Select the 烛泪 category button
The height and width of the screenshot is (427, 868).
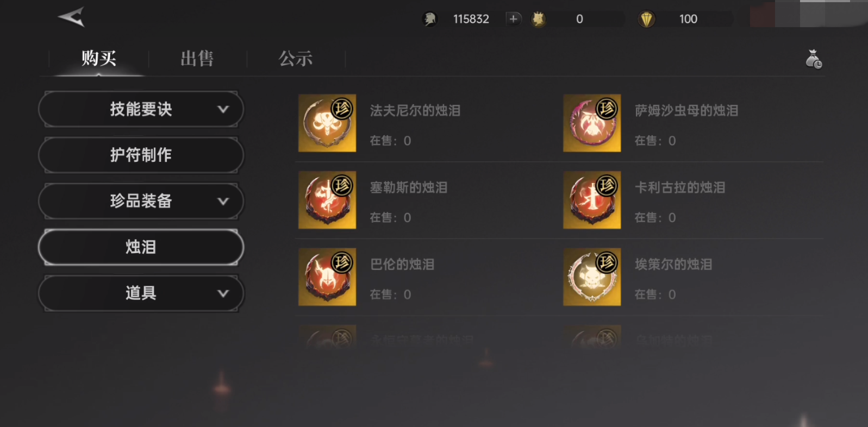(141, 247)
